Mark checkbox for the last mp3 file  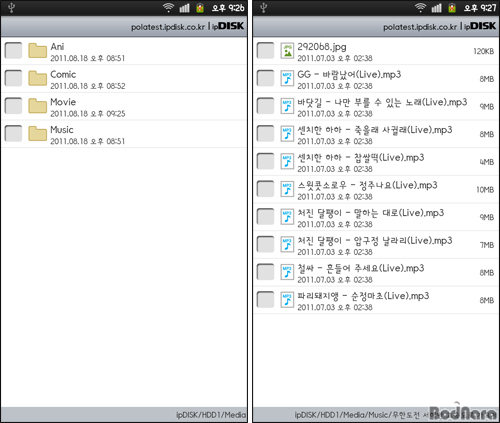pos(265,300)
